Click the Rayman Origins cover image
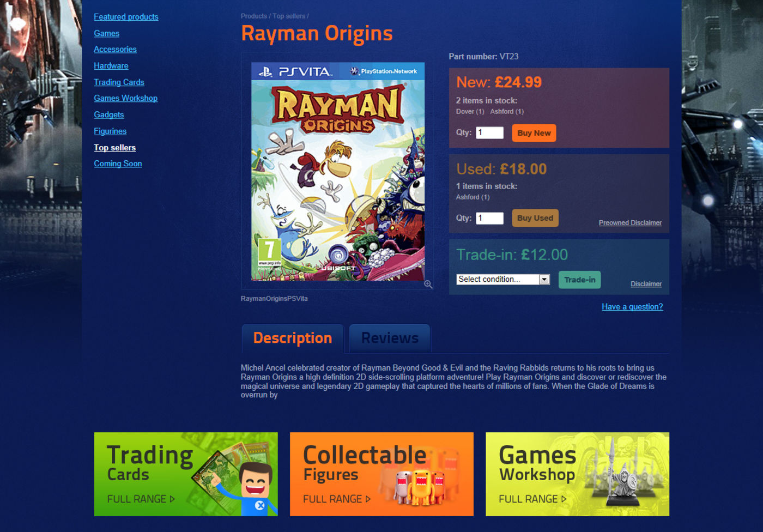Image resolution: width=763 pixels, height=532 pixels. (x=337, y=171)
